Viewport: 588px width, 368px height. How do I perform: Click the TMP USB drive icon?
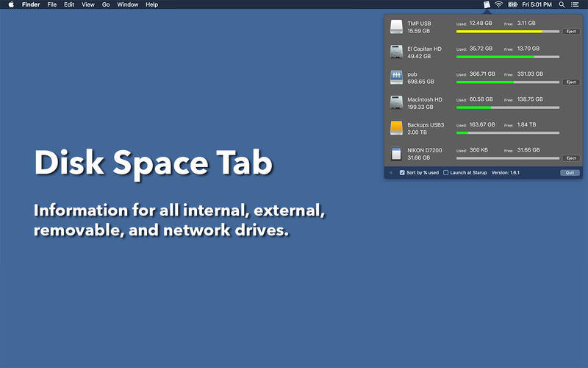[x=396, y=27]
